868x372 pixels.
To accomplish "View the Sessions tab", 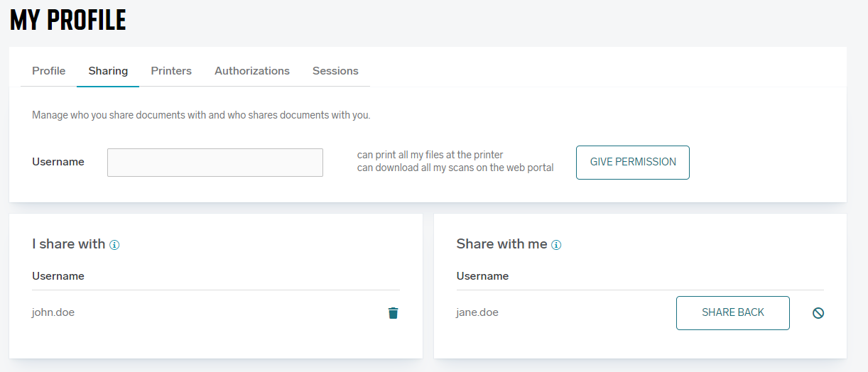I will (x=335, y=71).
